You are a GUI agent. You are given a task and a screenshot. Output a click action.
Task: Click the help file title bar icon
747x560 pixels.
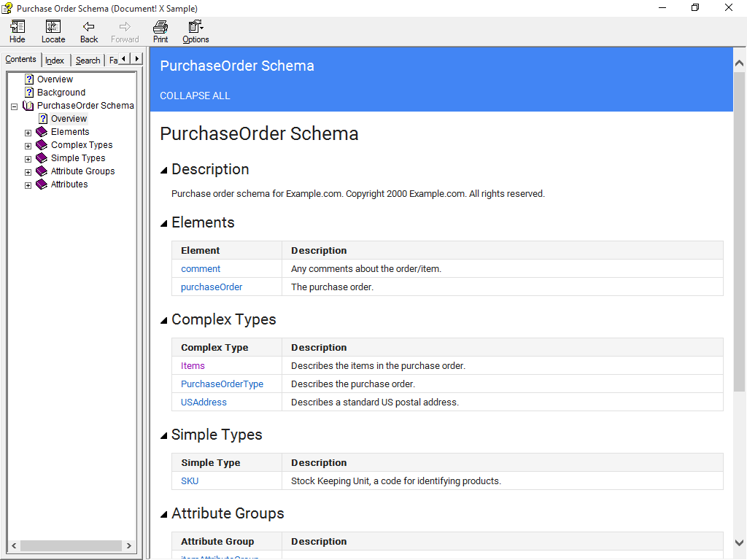[x=7, y=8]
